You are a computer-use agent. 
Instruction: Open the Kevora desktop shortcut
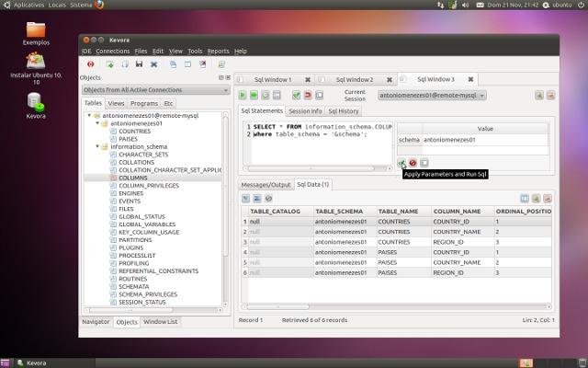(x=36, y=103)
